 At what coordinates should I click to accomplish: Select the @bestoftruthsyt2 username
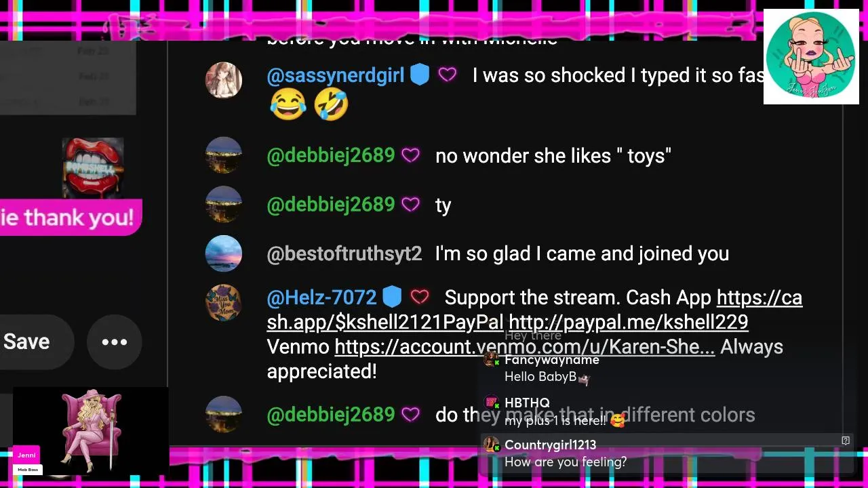coord(344,253)
